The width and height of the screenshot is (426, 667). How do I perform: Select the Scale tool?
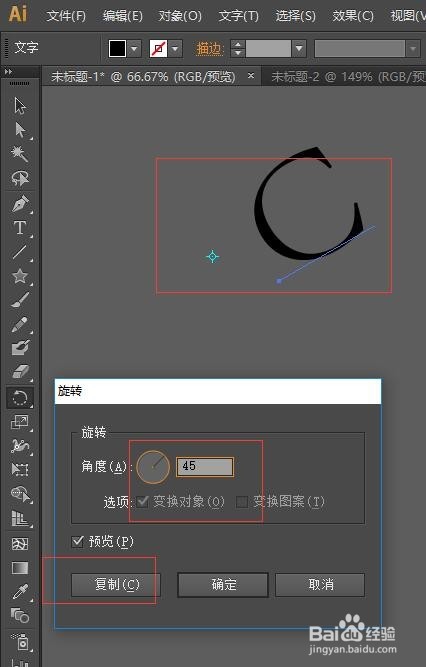tap(20, 422)
